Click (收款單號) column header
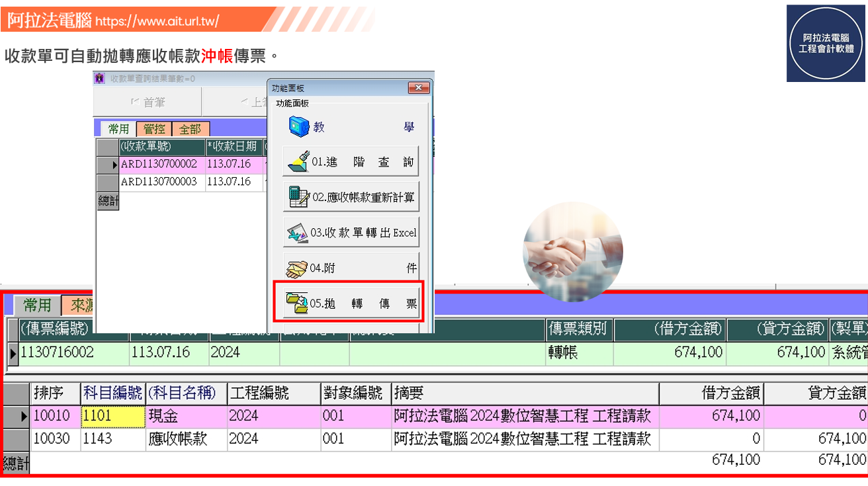The width and height of the screenshot is (868, 486). point(162,146)
